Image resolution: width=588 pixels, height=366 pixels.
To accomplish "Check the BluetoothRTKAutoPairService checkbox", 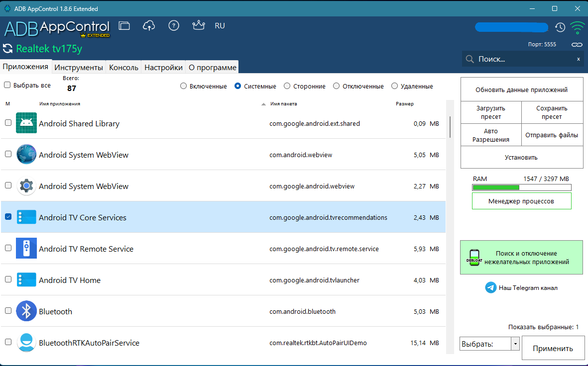I will click(8, 342).
